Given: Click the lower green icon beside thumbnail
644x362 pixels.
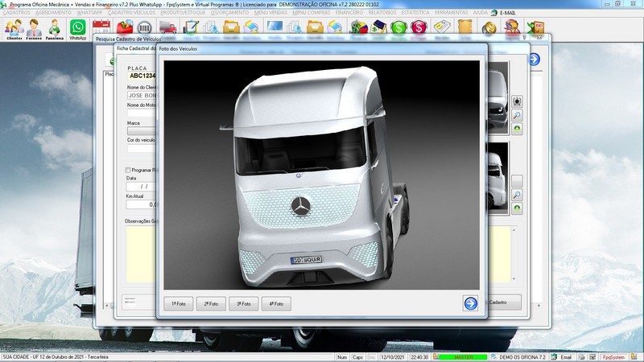Looking at the screenshot, I should (x=518, y=208).
